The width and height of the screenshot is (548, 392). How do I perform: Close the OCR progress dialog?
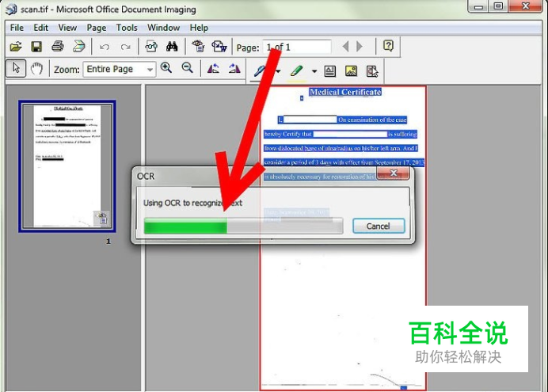click(393, 173)
